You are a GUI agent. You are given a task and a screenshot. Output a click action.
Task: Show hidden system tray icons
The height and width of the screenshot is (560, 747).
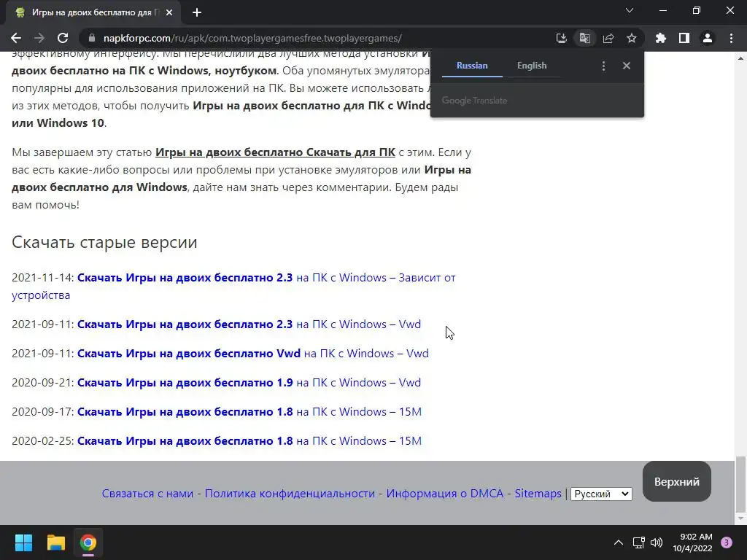point(618,542)
